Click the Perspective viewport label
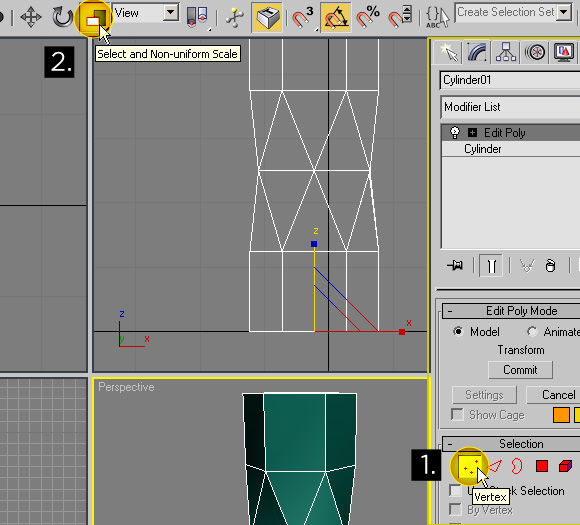Screen dimensions: 580x525 (126, 387)
